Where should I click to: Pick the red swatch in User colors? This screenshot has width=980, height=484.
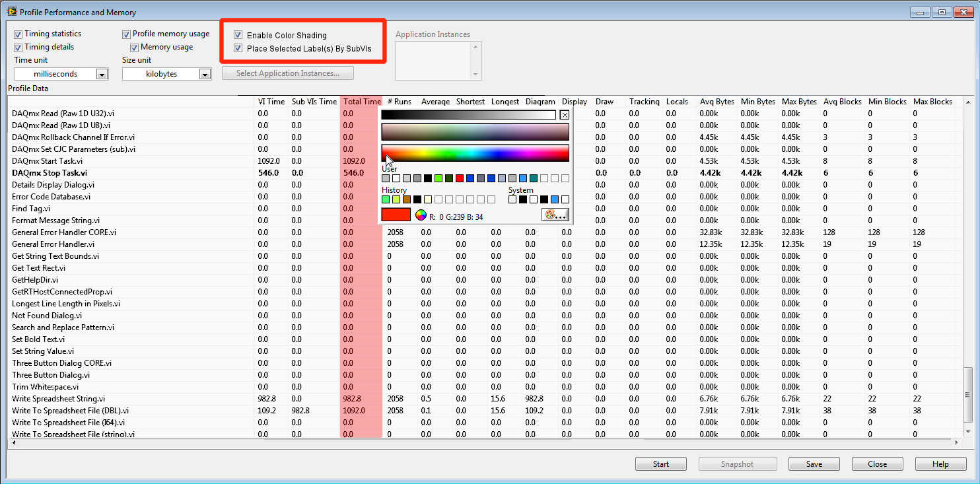point(460,178)
